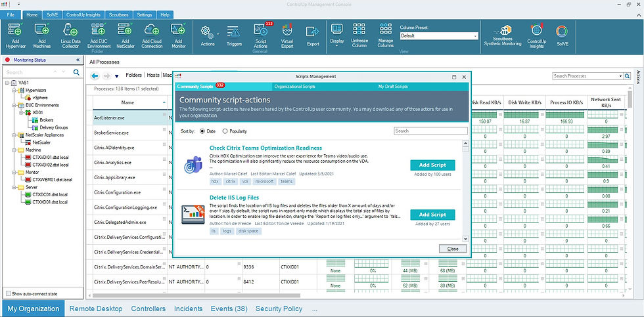Click the 'teams' tag
This screenshot has width=644, height=317.
coord(287,181)
